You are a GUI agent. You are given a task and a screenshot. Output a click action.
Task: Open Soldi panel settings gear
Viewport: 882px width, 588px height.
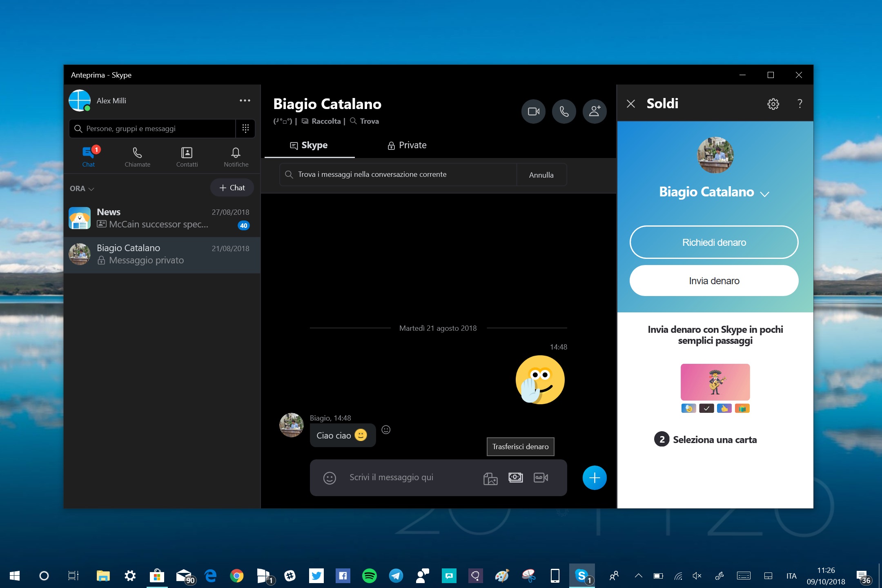point(773,104)
